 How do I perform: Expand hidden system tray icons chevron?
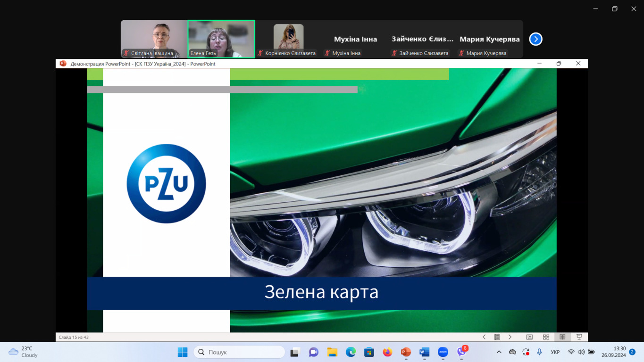[x=499, y=352]
